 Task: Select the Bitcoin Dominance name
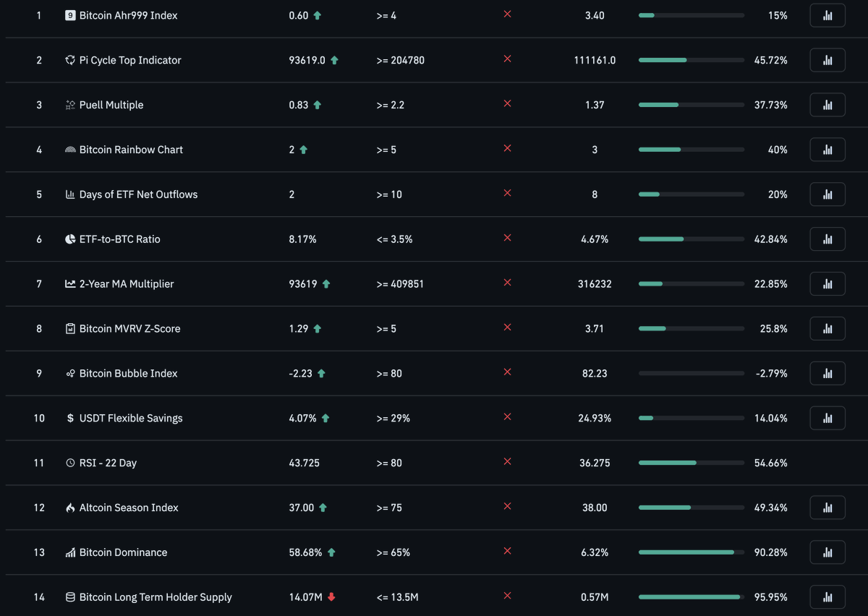[123, 552]
